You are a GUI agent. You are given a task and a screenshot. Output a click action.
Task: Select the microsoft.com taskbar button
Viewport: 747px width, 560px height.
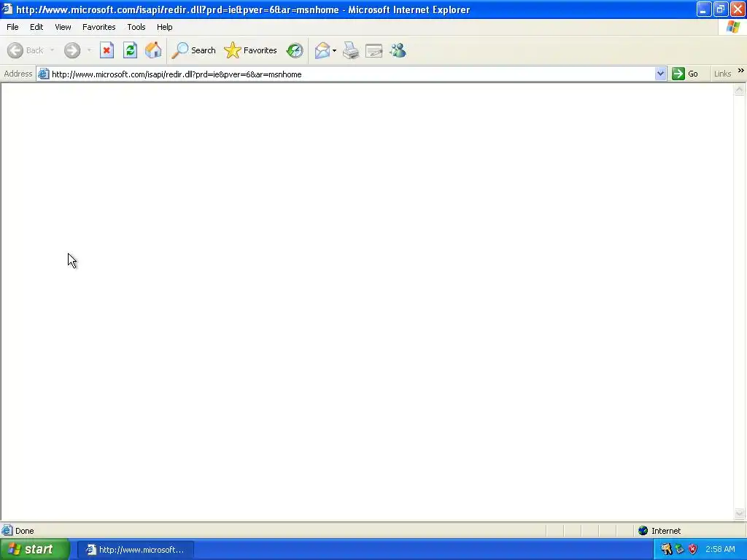point(136,550)
